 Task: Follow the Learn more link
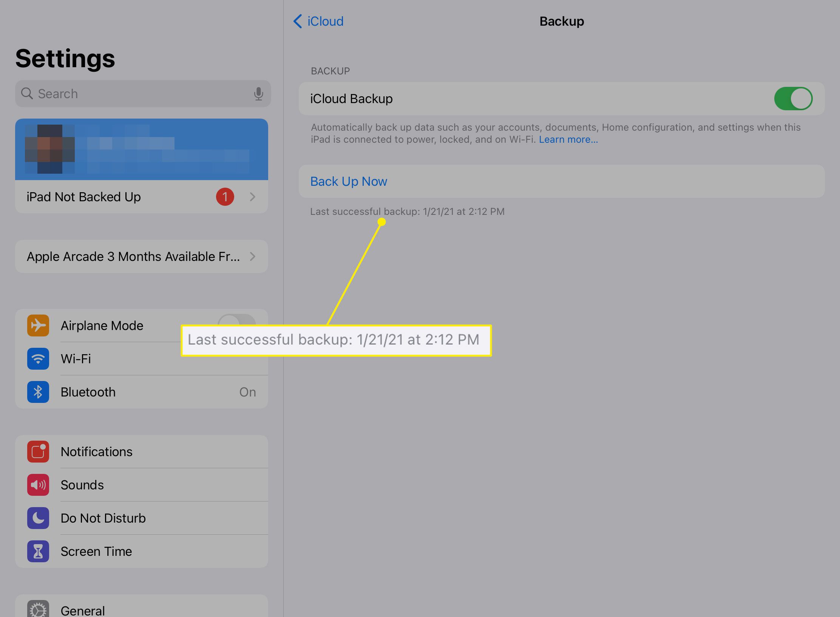click(x=568, y=139)
